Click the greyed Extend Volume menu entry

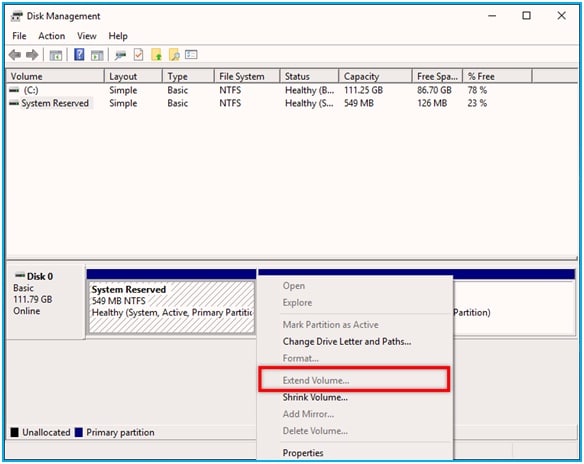[x=316, y=380]
